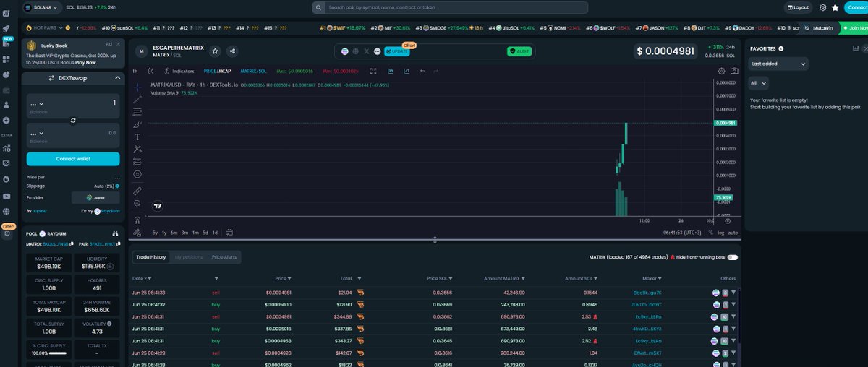Screen dimensions: 868x367
Task: Toggle chart fullscreen mode icon
Action: [x=373, y=72]
